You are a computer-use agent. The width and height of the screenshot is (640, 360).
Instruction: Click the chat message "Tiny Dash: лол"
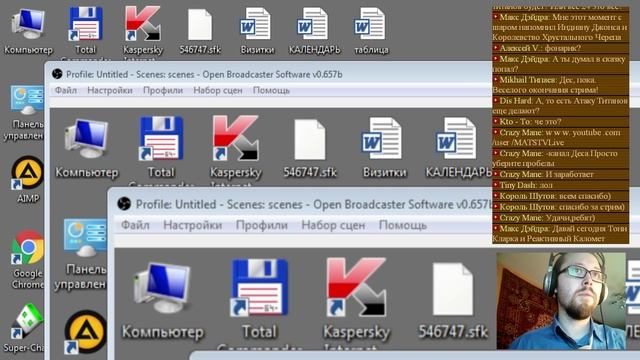[x=560, y=185]
